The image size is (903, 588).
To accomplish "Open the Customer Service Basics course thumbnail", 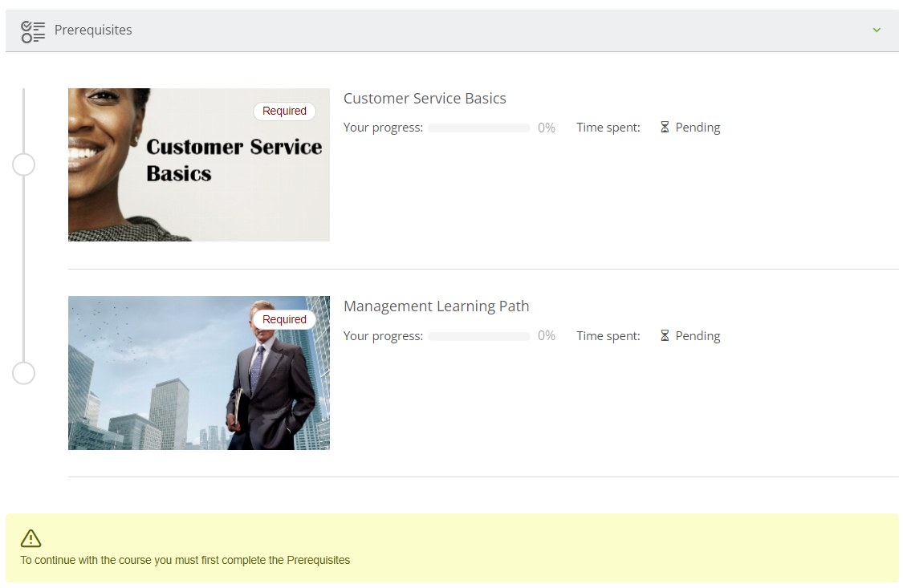I will pos(199,164).
